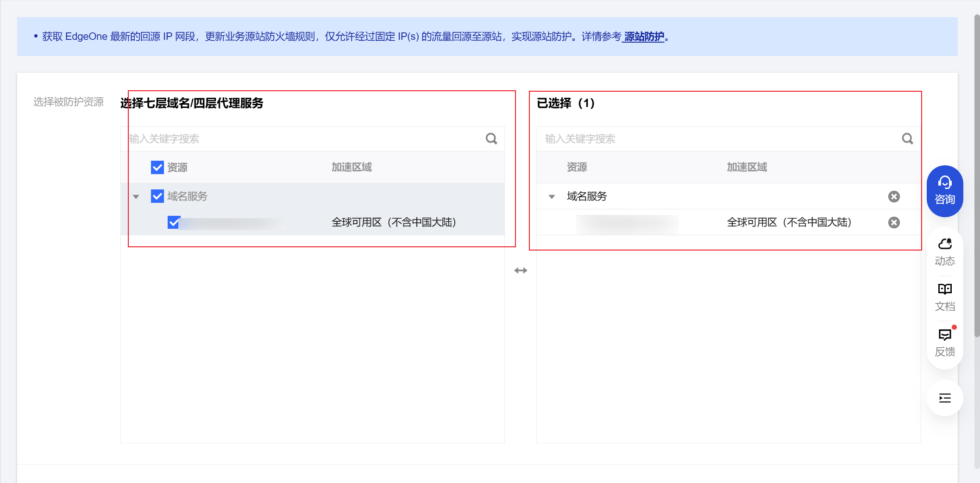
Task: Click the magnifier icon in the left search box
Action: pyautogui.click(x=491, y=139)
